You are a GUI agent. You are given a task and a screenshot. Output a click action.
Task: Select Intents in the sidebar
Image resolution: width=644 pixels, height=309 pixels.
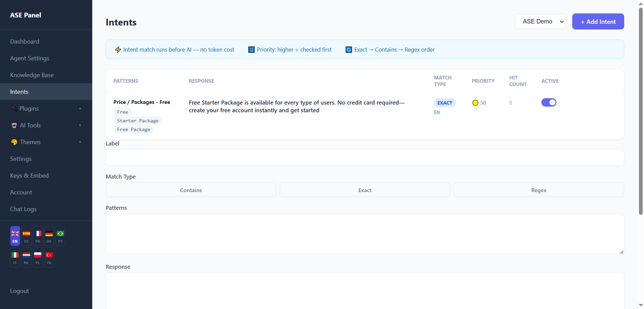46,92
